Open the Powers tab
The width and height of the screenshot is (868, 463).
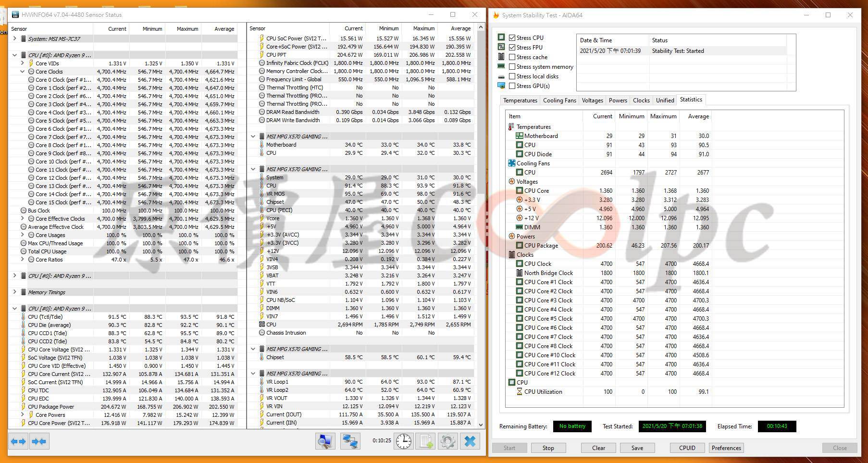[x=618, y=100]
